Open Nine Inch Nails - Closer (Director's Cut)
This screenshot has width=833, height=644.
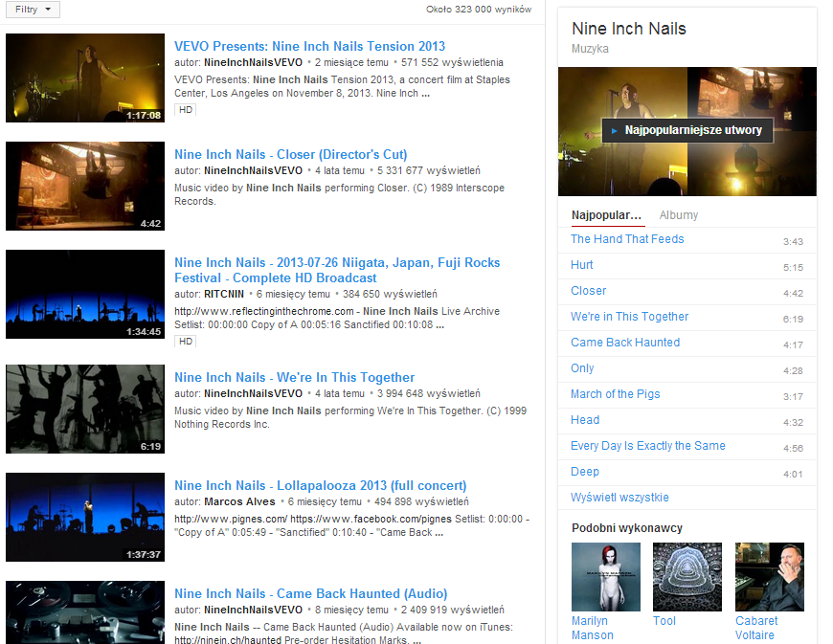click(x=291, y=154)
